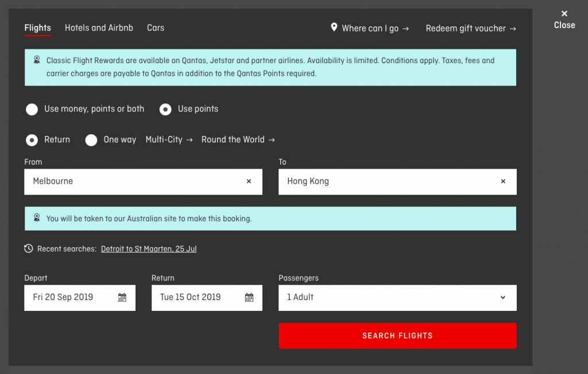
Task: Load recent search Detroit to St Maarten
Action: tap(149, 249)
